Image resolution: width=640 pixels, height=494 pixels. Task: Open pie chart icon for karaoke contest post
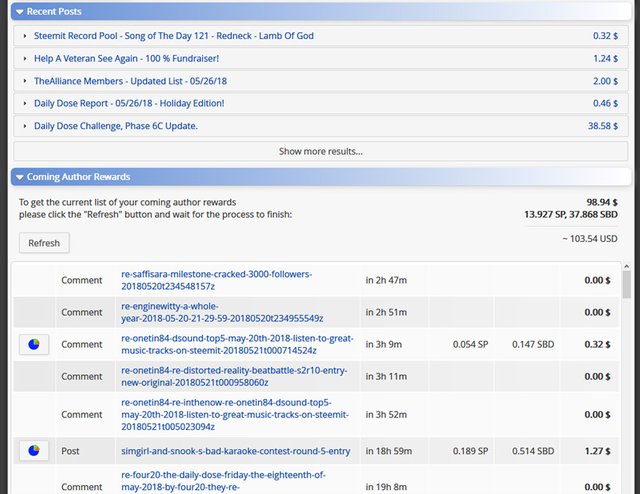[34, 451]
